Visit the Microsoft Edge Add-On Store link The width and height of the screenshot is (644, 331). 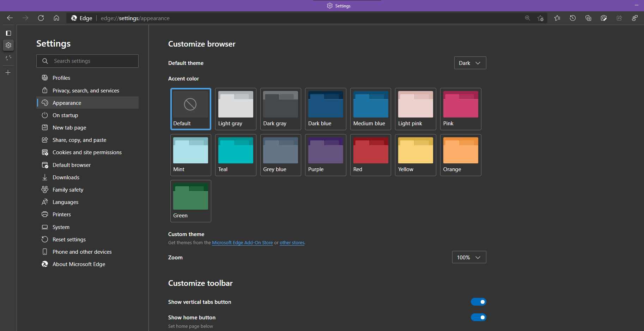242,242
